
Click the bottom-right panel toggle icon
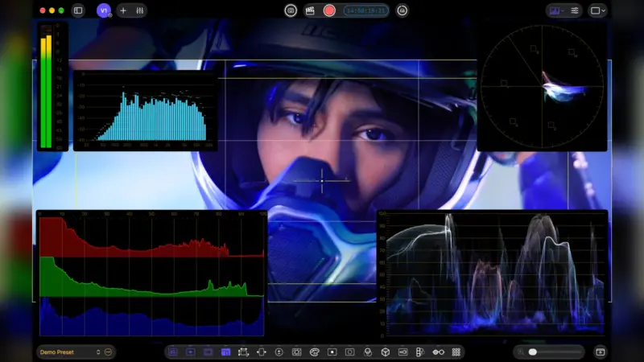[x=600, y=352]
